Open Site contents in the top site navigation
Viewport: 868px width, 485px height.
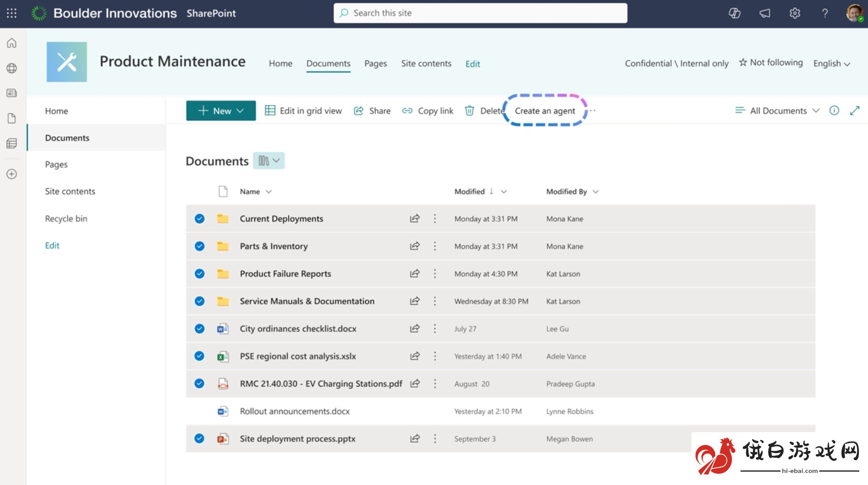tap(426, 63)
